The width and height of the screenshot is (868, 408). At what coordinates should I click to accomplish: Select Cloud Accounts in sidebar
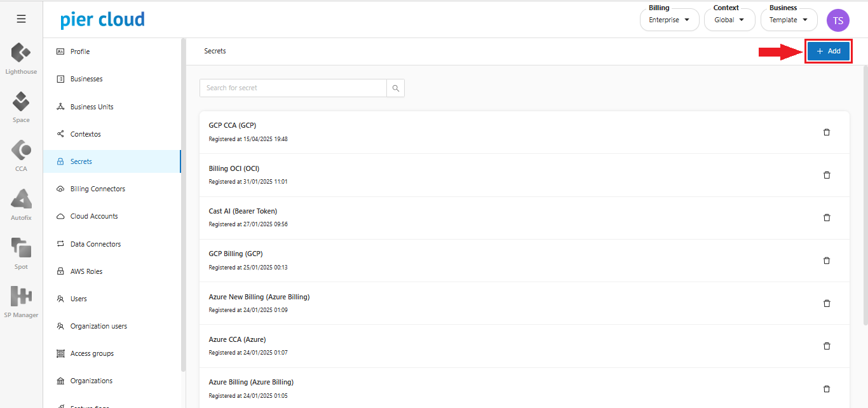point(94,216)
